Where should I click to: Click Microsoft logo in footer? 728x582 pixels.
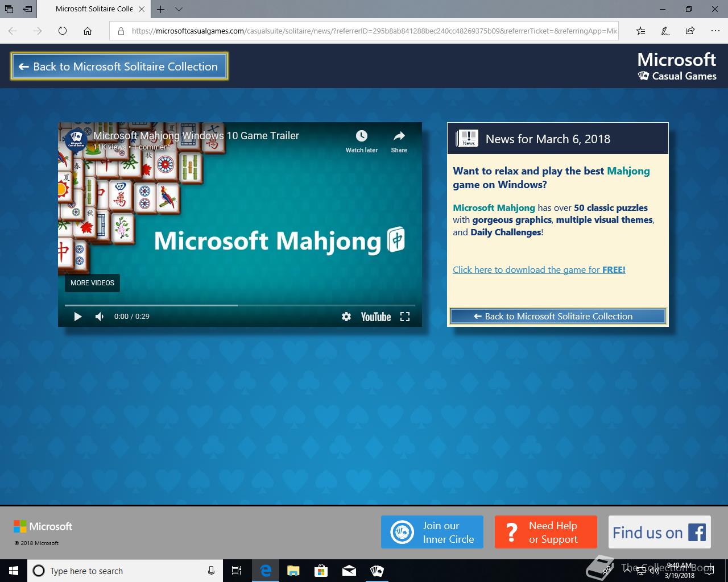[x=43, y=526]
